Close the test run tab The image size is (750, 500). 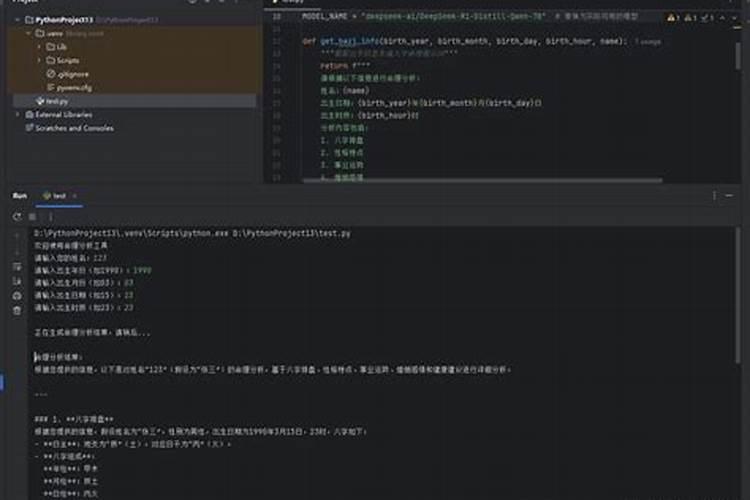pos(74,196)
